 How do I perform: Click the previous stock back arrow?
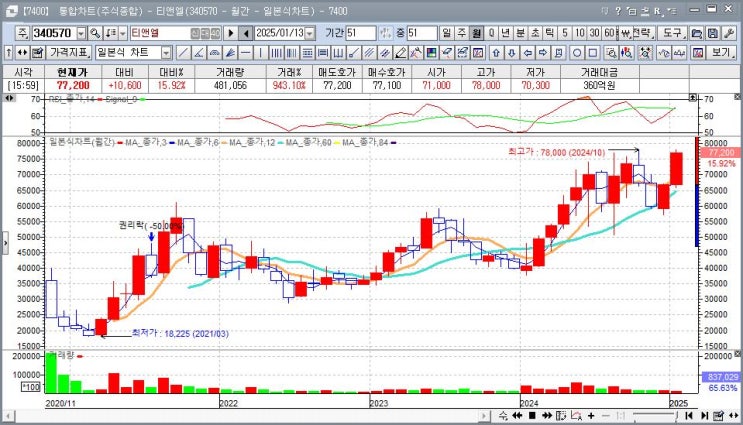[x=245, y=33]
